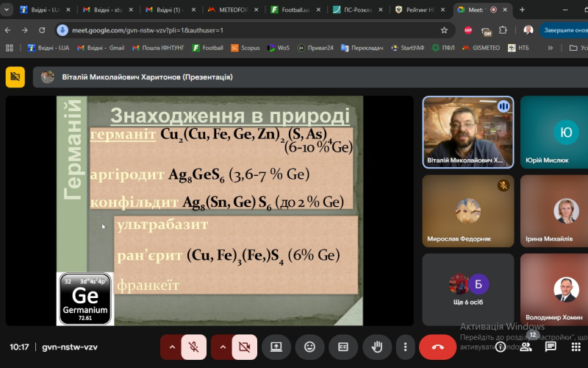
Task: Turn on the camera in Meet
Action: pyautogui.click(x=245, y=347)
